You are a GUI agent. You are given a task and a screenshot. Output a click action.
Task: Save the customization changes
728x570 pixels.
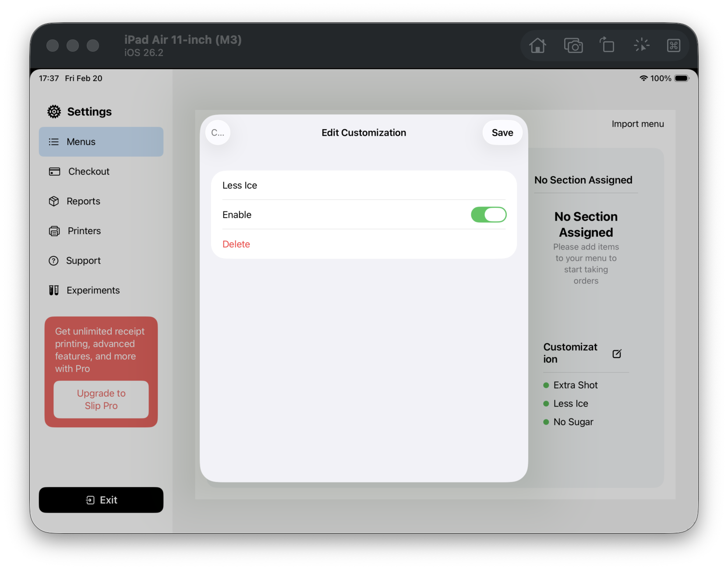click(502, 133)
